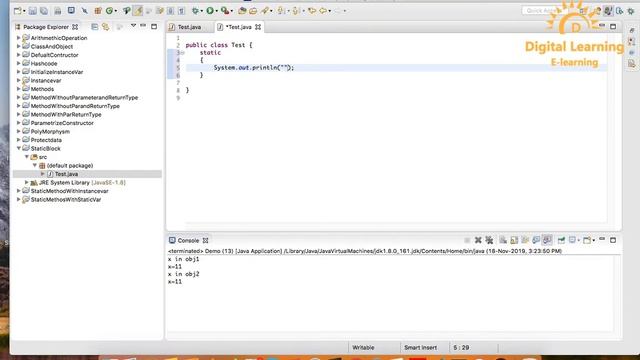Click the Next Annotation icon
The height and width of the screenshot is (360, 640).
click(282, 11)
